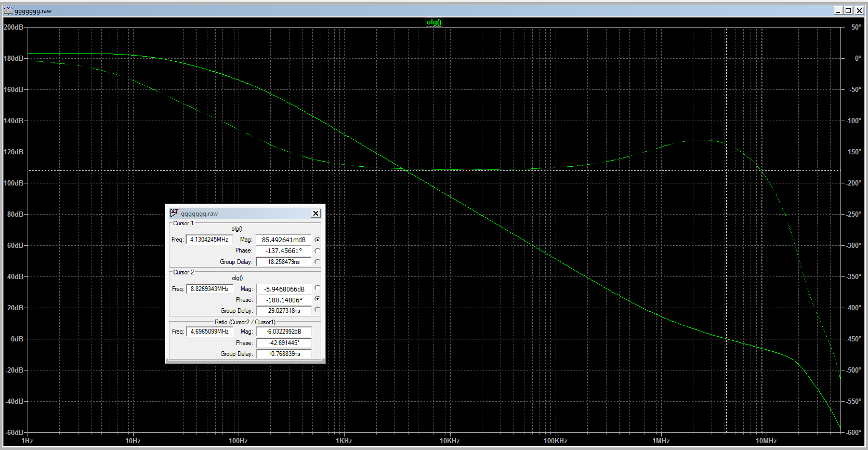Click the Cursor 2 group label
Viewport: 868px width, 450px height.
[x=183, y=272]
